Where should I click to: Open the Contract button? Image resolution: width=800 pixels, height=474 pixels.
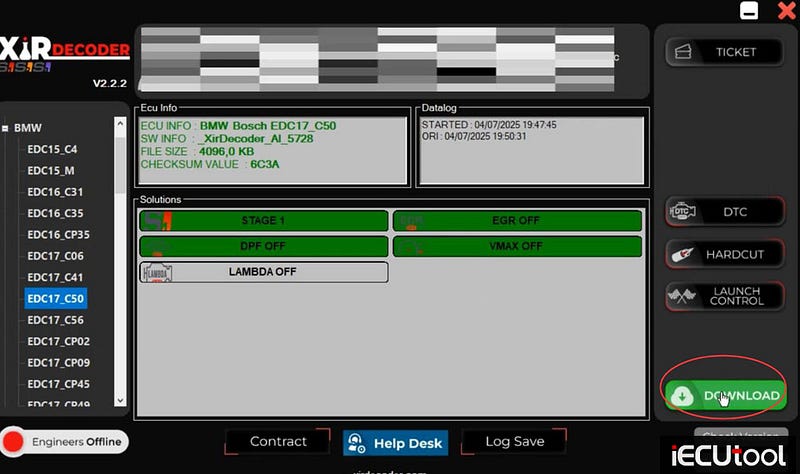coord(278,441)
